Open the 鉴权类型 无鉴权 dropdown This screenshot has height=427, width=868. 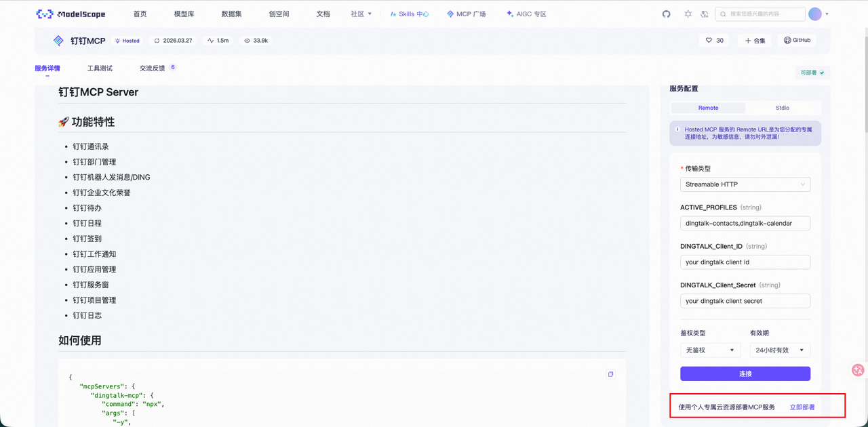tap(710, 350)
